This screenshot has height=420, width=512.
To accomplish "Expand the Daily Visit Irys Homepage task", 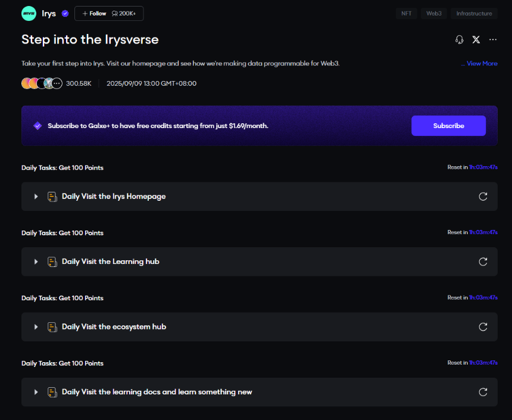I will [x=36, y=197].
